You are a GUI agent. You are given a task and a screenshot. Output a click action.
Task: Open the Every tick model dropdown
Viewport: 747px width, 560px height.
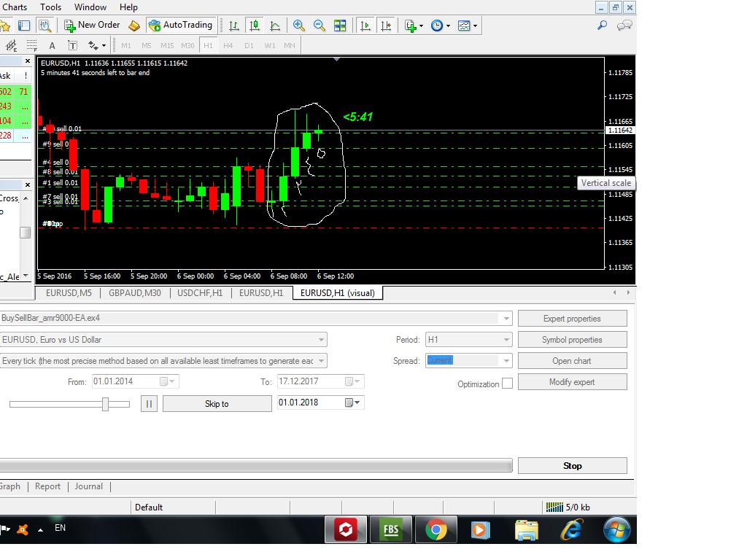[322, 361]
